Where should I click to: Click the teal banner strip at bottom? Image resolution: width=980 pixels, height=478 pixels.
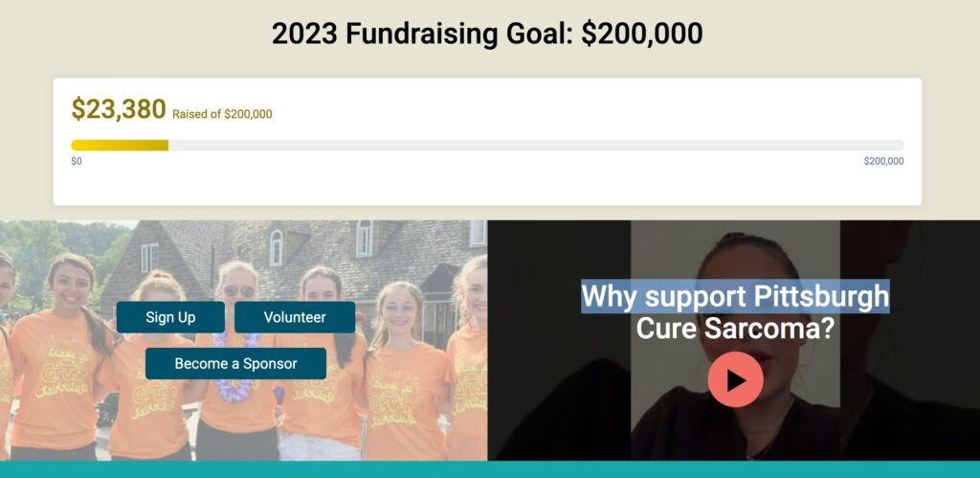pos(490,469)
